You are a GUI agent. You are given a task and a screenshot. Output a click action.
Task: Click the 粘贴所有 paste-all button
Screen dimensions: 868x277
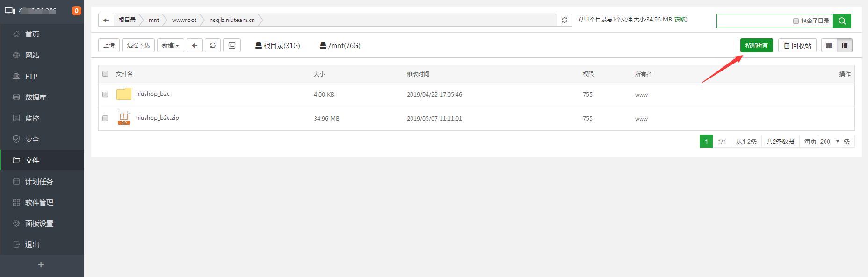[757, 45]
